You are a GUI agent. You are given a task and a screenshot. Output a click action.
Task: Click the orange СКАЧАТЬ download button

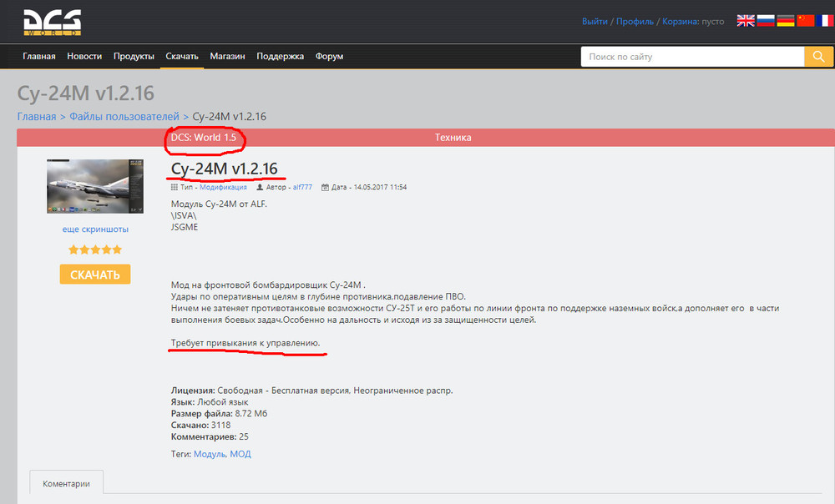tap(95, 274)
